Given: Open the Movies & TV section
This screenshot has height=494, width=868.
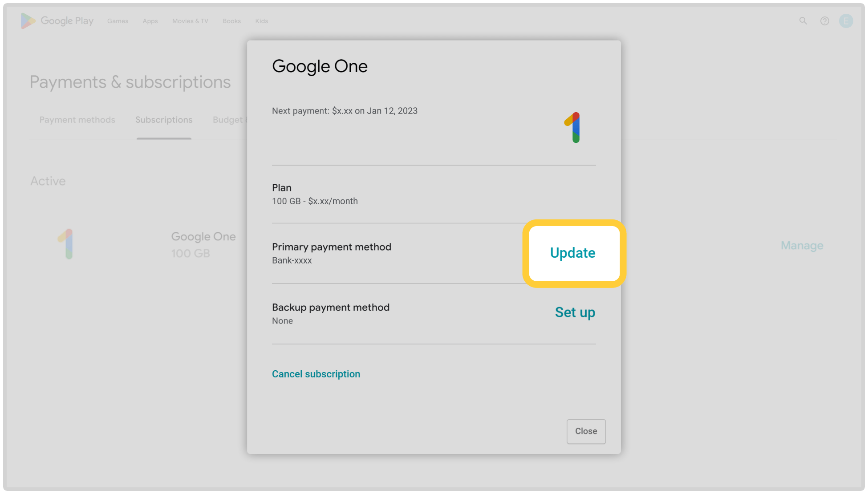Looking at the screenshot, I should (190, 21).
